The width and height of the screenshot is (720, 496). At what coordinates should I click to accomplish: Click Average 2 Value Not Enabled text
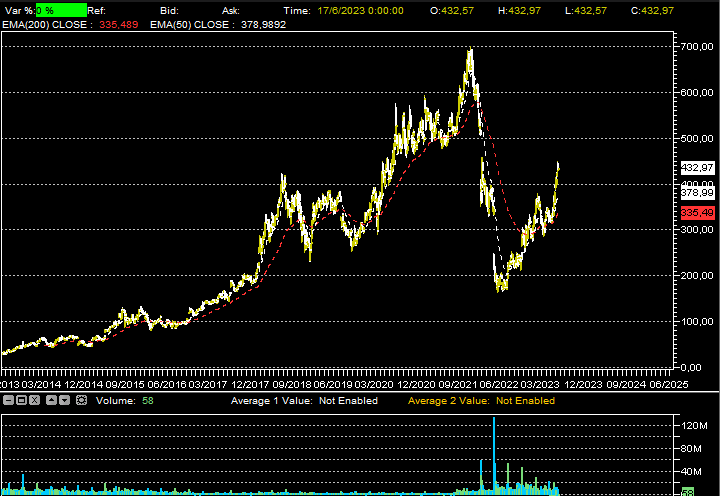481,401
